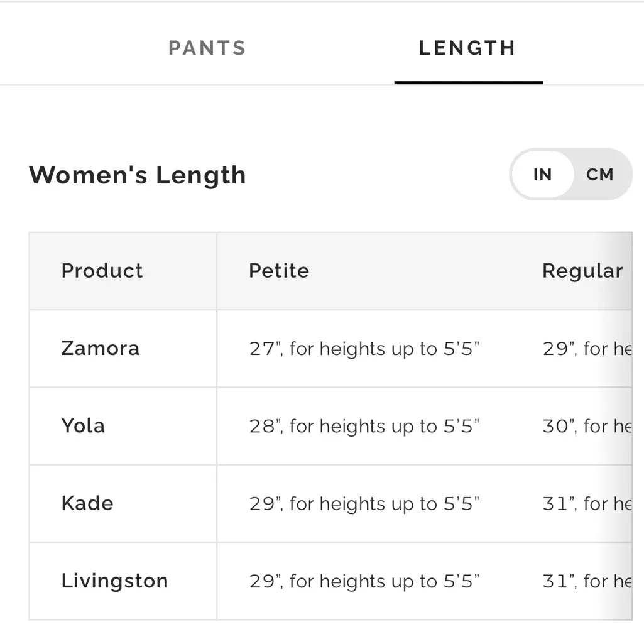The image size is (644, 644).
Task: Switch to the PANTS tab
Action: click(x=207, y=48)
